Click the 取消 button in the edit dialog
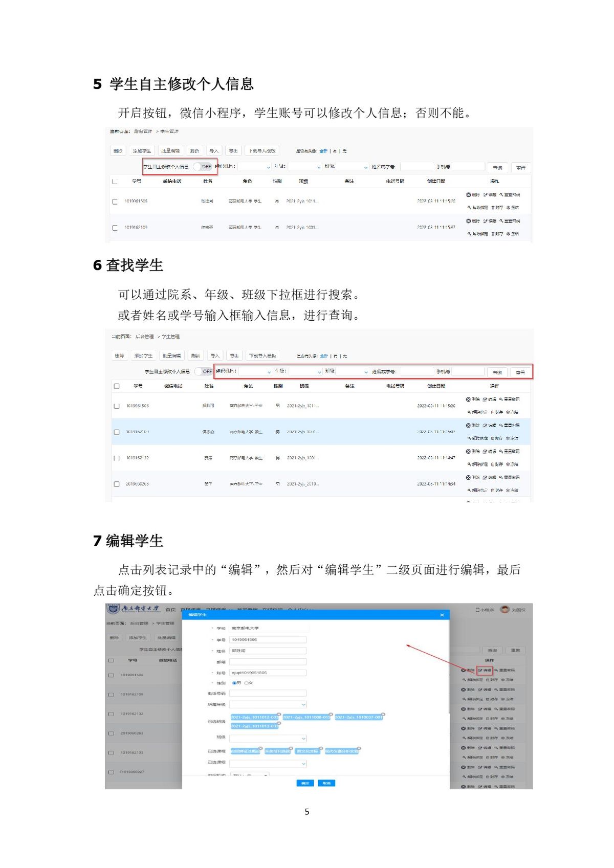Viewport: 614px width, 868px height. 326,783
